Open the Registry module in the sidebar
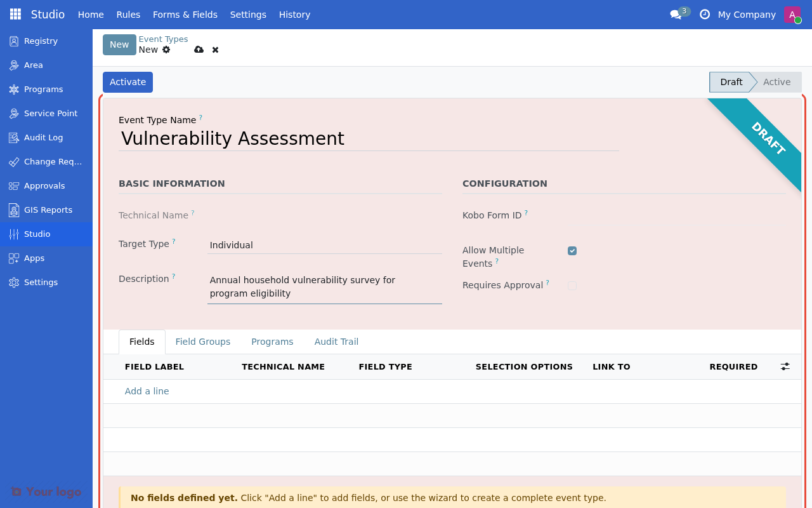Viewport: 812px width, 508px height. (x=40, y=41)
